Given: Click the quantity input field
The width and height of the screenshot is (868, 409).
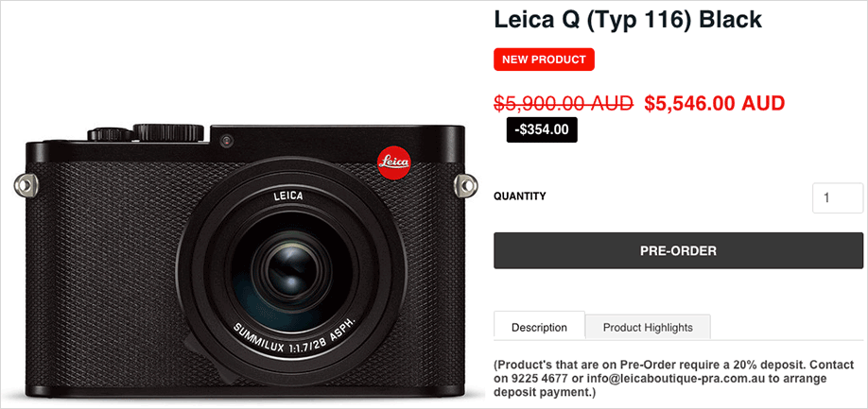Looking at the screenshot, I should click(838, 198).
